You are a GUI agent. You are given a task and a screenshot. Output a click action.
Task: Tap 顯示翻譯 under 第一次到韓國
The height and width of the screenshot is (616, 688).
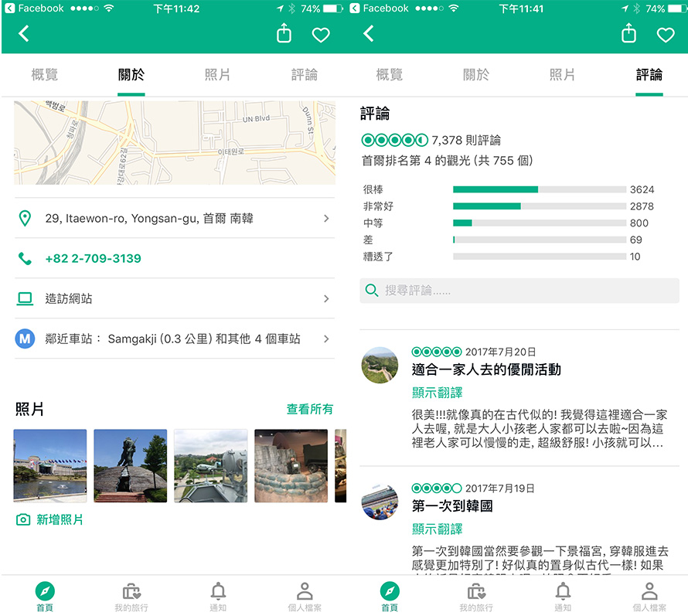(x=437, y=529)
